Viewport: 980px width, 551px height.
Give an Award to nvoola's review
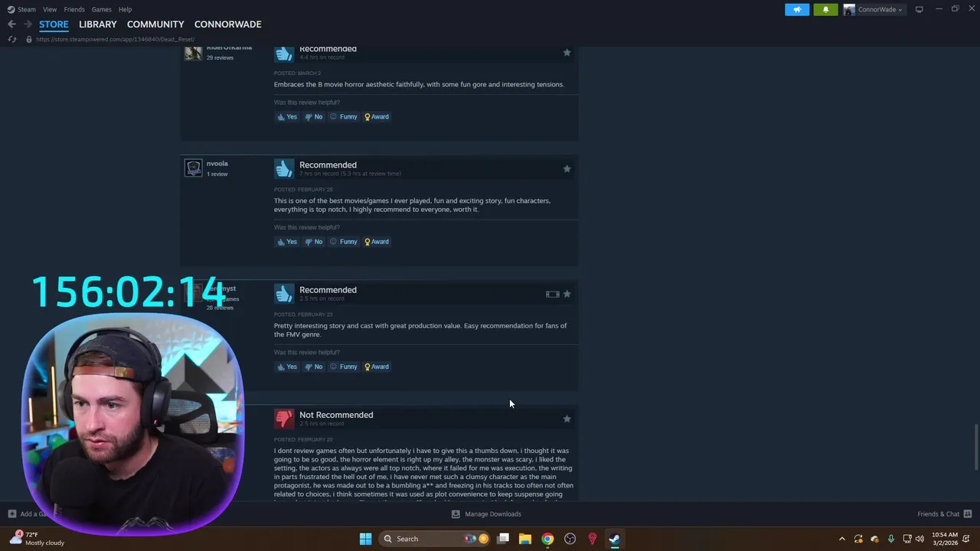(377, 242)
